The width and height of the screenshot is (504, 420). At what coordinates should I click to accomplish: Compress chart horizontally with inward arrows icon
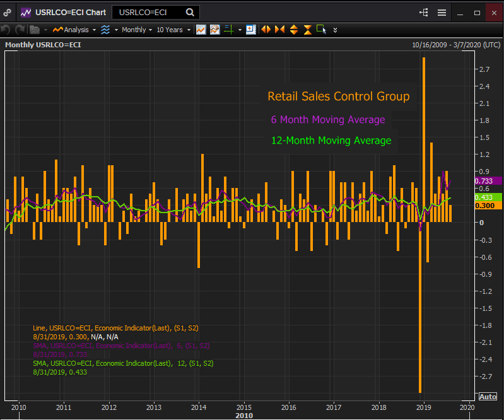click(x=279, y=30)
